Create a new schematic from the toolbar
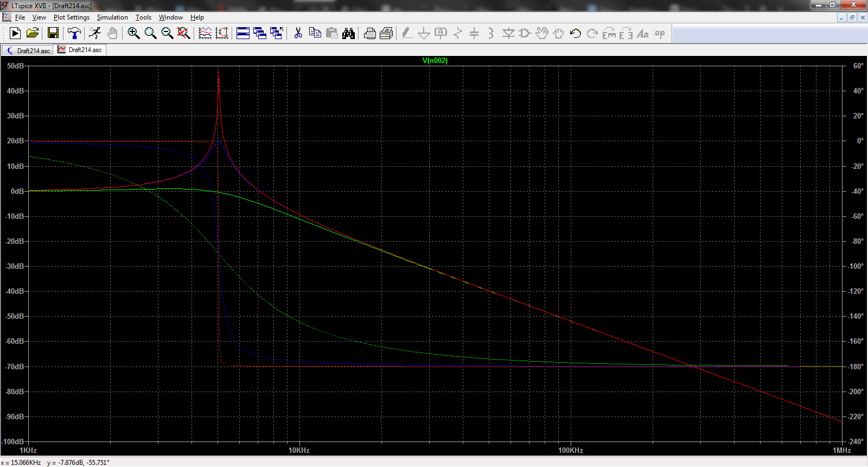 pyautogui.click(x=15, y=33)
